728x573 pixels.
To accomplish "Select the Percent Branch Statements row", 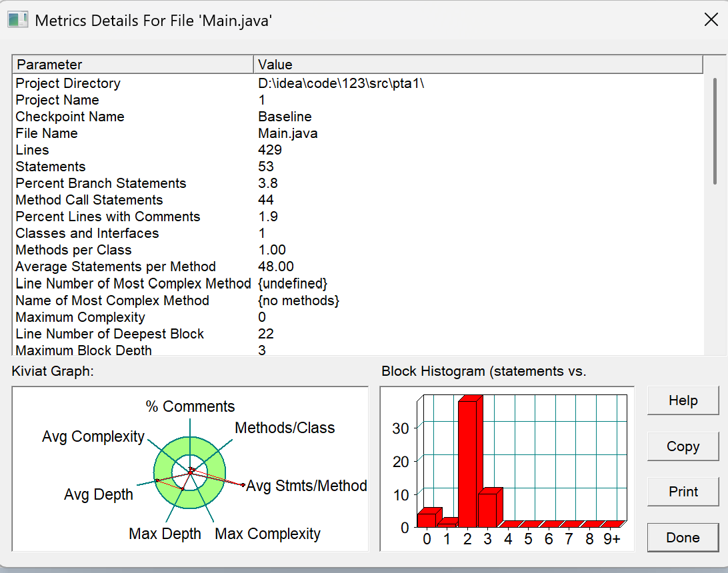I will click(357, 183).
